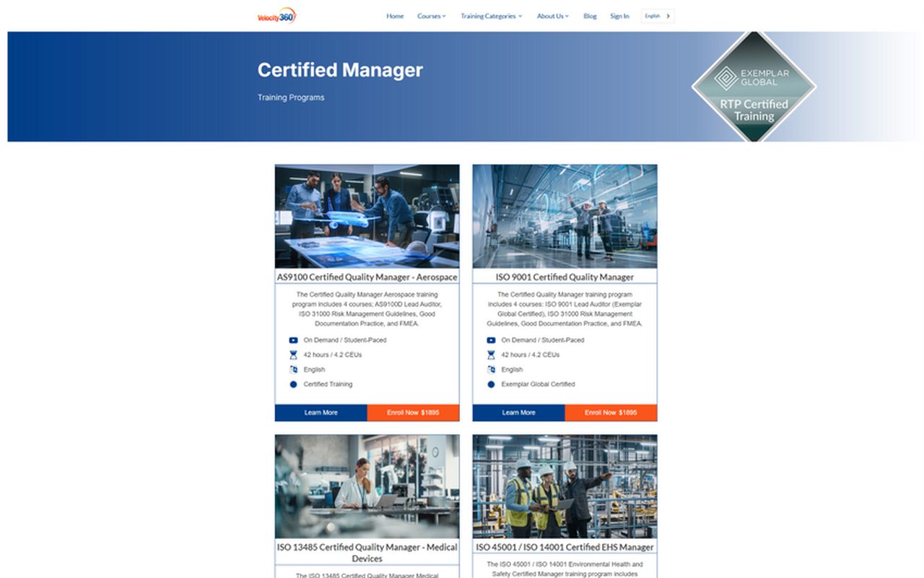
Task: Click the Velocity360 logo
Action: (x=276, y=16)
